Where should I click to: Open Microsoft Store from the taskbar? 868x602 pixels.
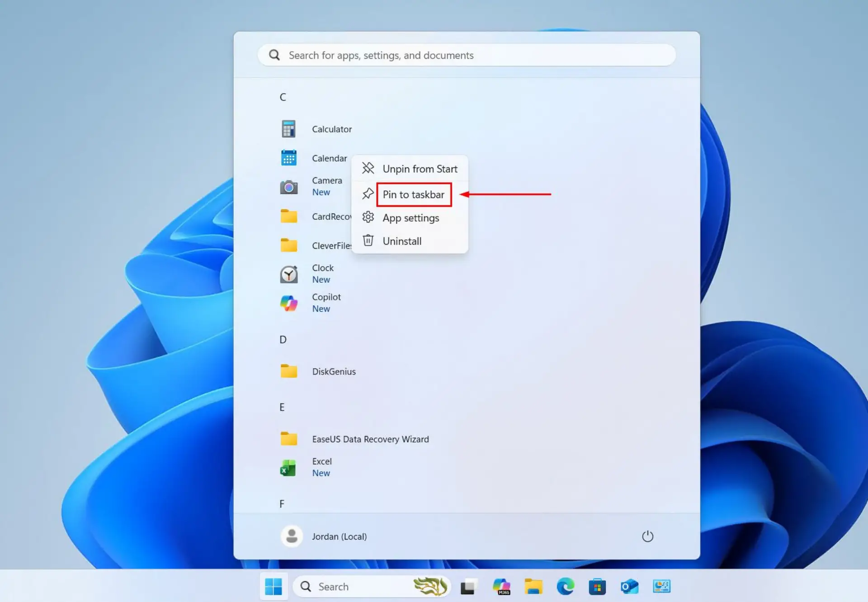(x=597, y=587)
